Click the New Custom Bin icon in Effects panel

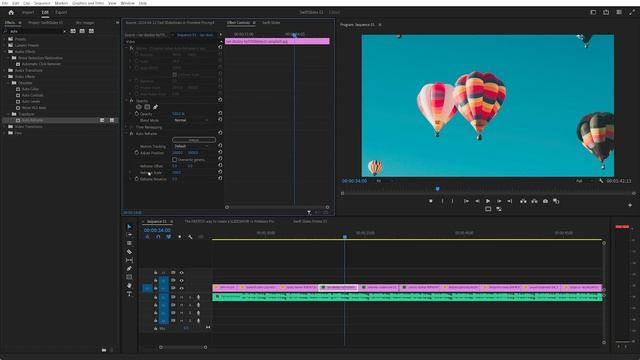(x=104, y=350)
